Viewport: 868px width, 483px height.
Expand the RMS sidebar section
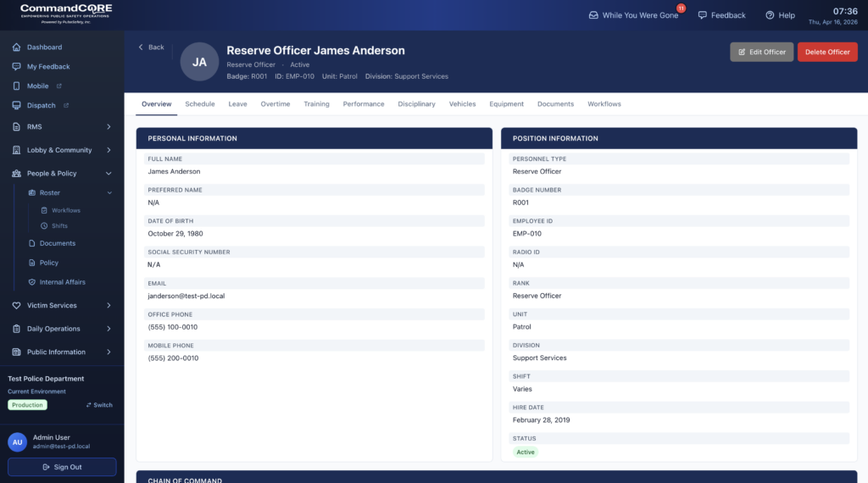coord(108,127)
